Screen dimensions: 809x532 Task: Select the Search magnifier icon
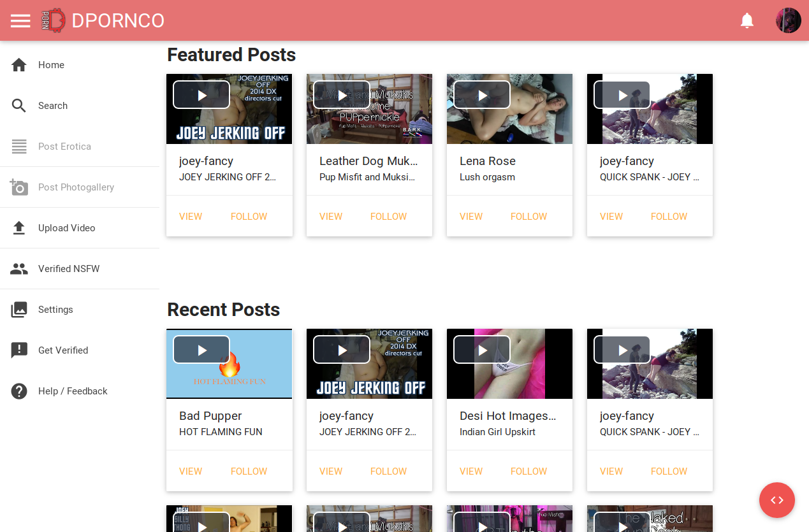tap(19, 106)
